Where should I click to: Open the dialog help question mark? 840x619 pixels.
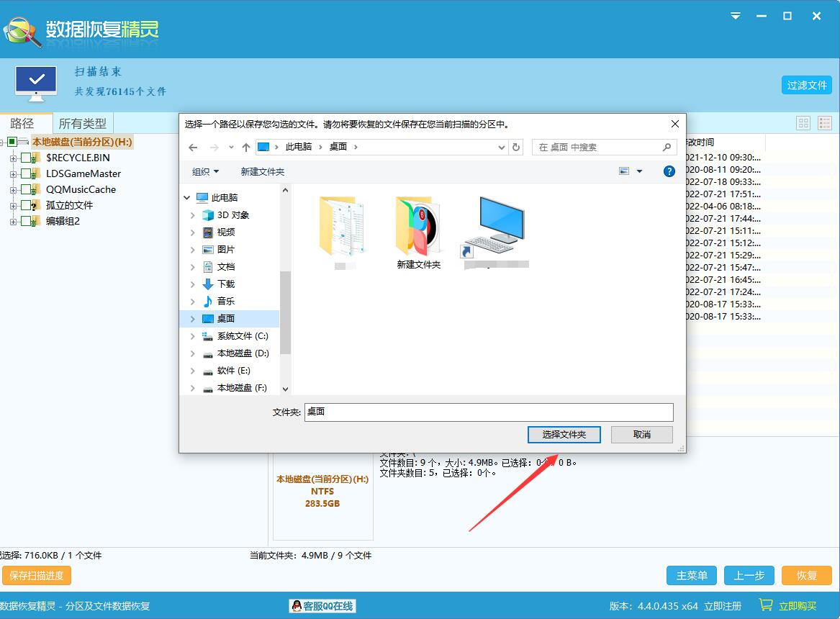(x=669, y=171)
